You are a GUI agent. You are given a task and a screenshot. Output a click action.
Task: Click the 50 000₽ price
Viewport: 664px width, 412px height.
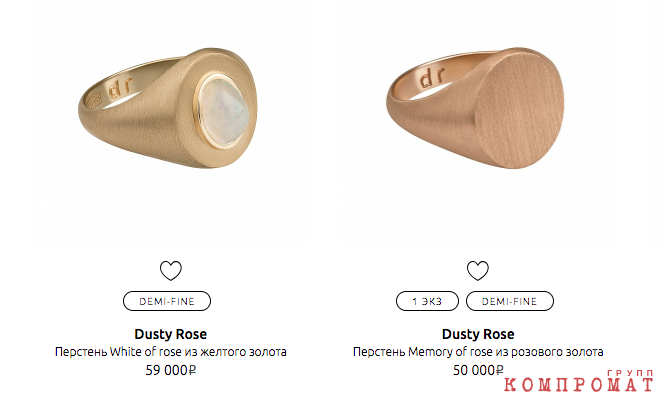(x=478, y=370)
